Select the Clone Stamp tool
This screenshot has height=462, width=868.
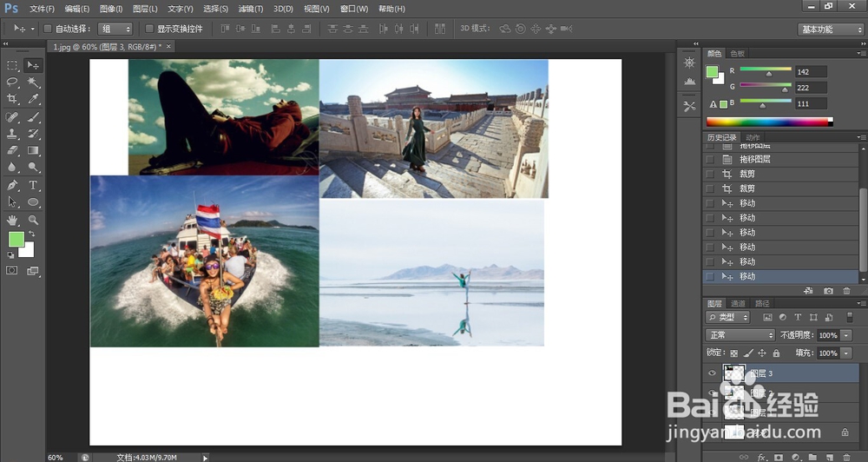tap(12, 134)
